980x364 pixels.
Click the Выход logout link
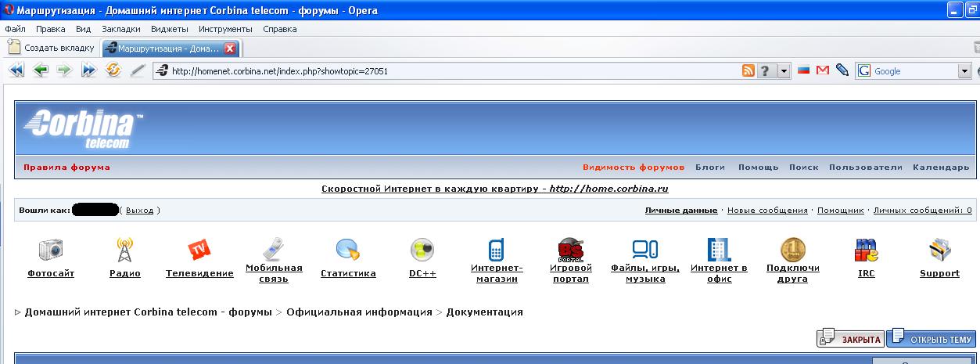click(139, 211)
